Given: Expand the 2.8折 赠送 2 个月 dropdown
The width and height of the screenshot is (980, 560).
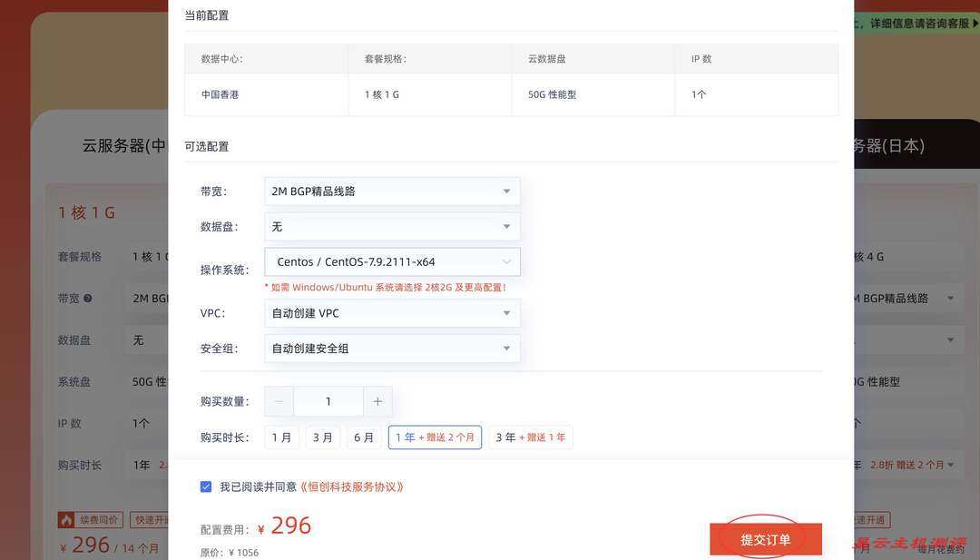Looking at the screenshot, I should [949, 463].
